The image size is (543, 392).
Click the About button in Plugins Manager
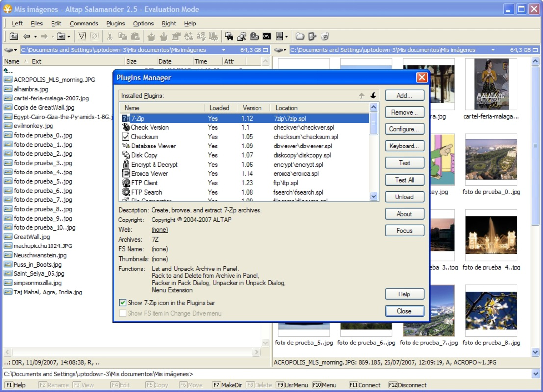[404, 214]
